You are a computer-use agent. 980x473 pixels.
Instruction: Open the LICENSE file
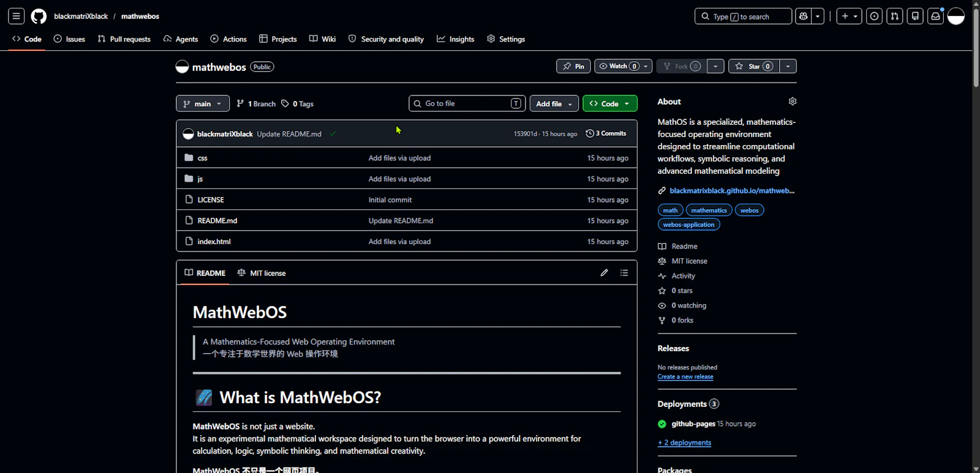click(x=211, y=200)
